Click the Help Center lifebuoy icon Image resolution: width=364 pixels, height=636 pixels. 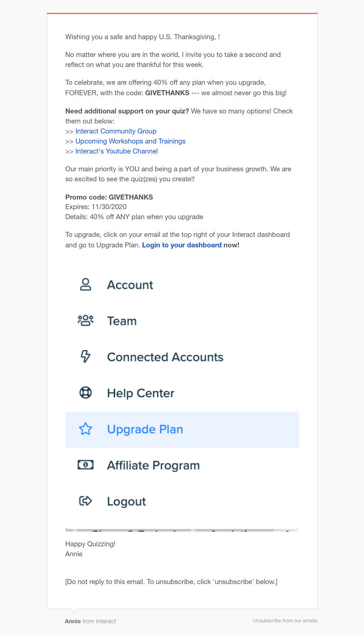pos(86,393)
